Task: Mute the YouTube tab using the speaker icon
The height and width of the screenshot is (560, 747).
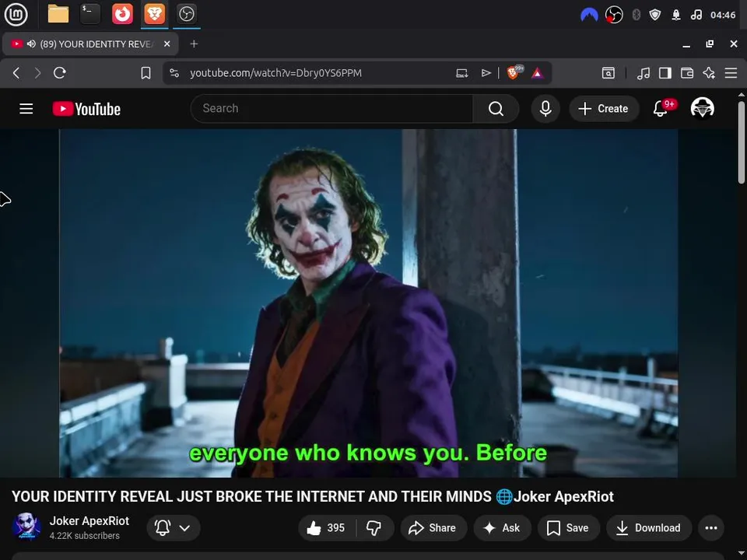Action: coord(31,44)
